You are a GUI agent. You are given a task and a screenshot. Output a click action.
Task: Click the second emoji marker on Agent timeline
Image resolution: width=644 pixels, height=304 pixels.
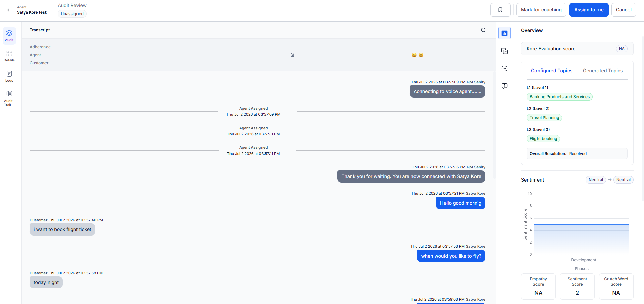tap(421, 55)
